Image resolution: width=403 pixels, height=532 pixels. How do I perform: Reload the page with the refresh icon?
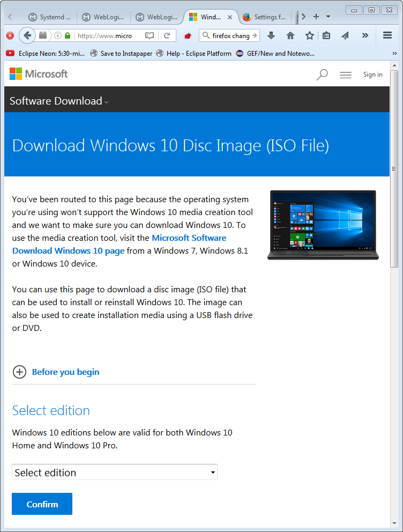click(x=167, y=35)
